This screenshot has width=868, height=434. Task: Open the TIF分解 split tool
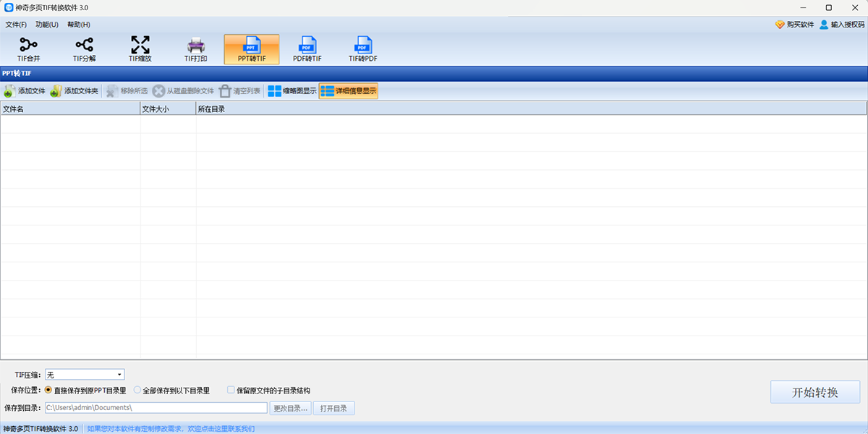tap(84, 49)
